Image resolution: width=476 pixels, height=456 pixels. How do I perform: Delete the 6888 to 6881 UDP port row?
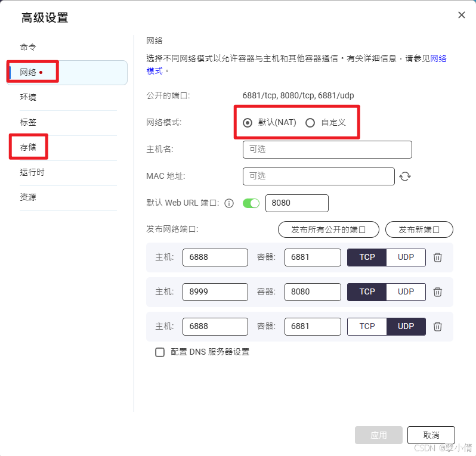click(437, 327)
